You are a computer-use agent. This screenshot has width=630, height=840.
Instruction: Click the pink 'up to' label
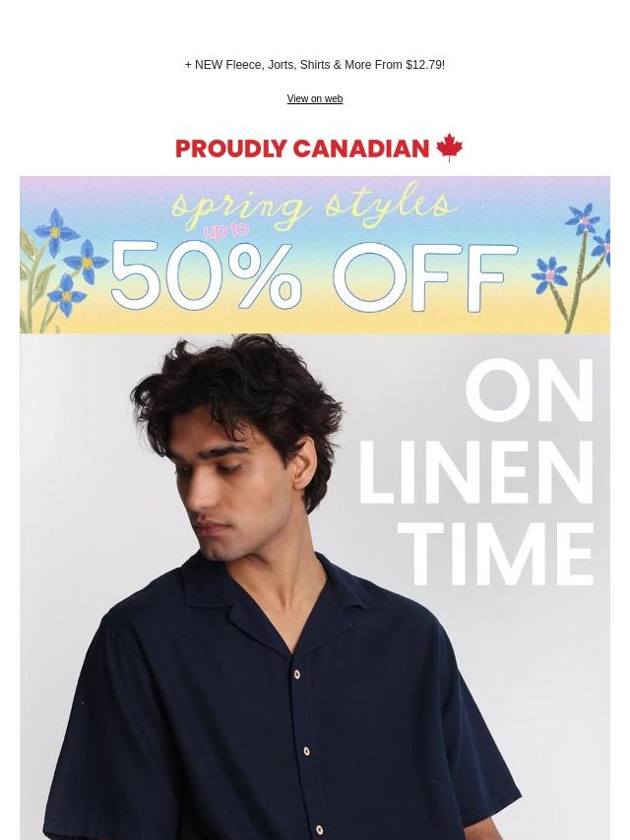225,231
